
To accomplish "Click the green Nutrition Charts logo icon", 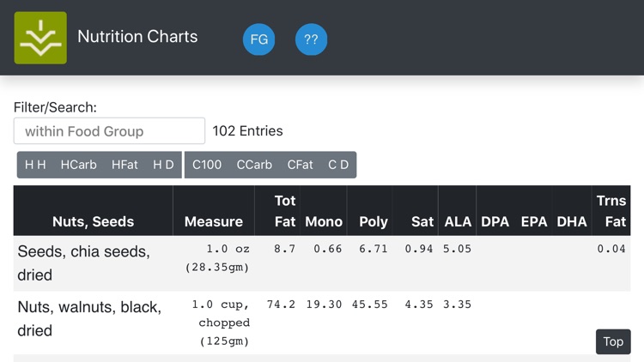I will pos(40,38).
